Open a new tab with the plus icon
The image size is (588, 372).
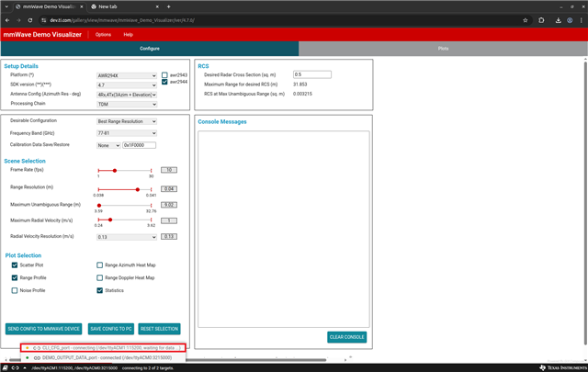(169, 6)
